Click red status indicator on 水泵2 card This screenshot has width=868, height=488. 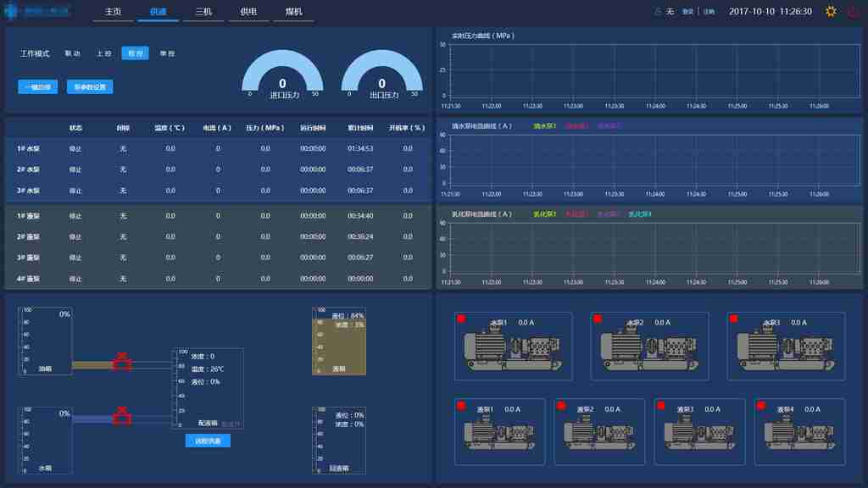[598, 319]
